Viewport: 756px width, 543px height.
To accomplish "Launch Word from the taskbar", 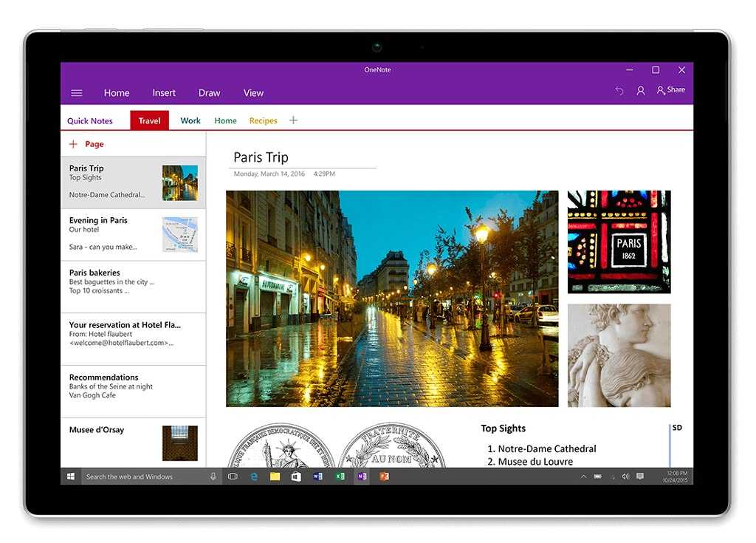I will click(x=317, y=477).
